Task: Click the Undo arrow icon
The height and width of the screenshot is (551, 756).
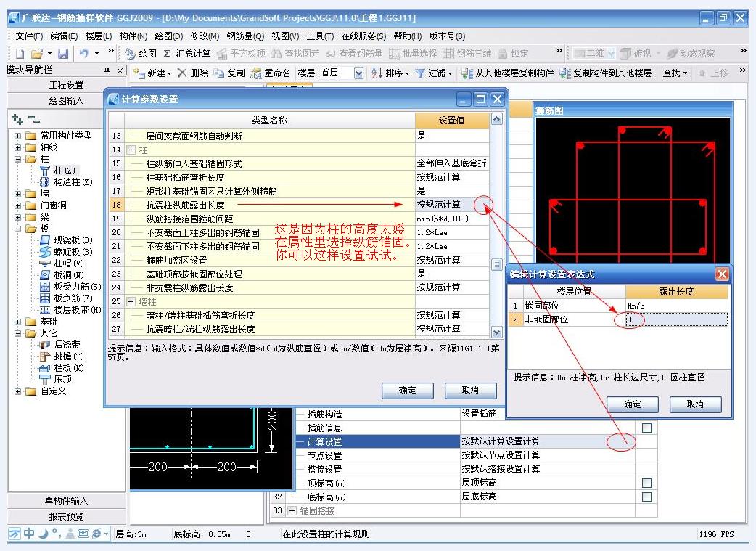Action: (84, 54)
